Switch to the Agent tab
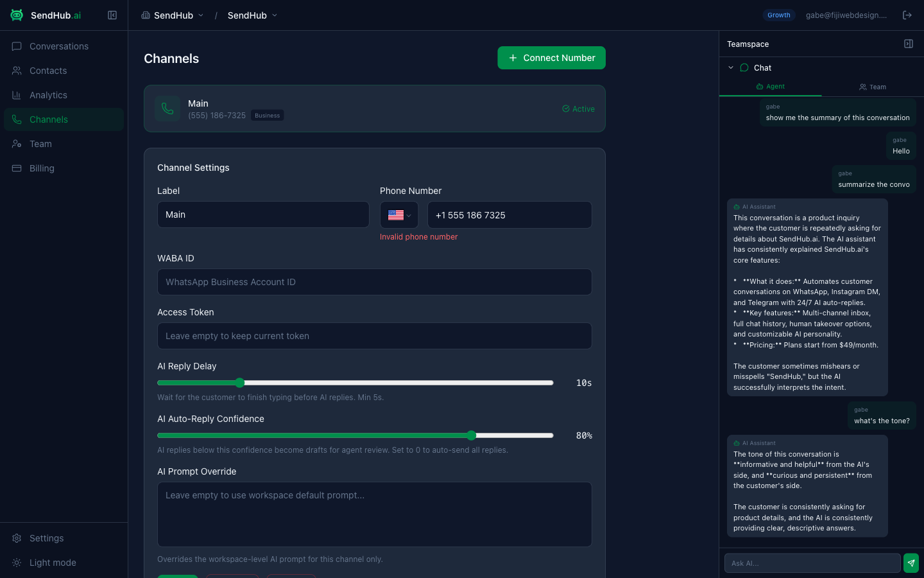 coord(771,87)
